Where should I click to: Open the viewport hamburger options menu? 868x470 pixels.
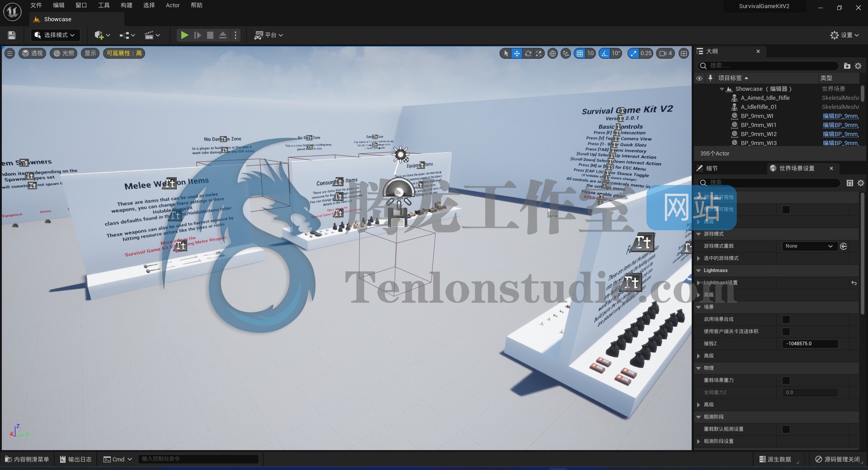coord(9,53)
